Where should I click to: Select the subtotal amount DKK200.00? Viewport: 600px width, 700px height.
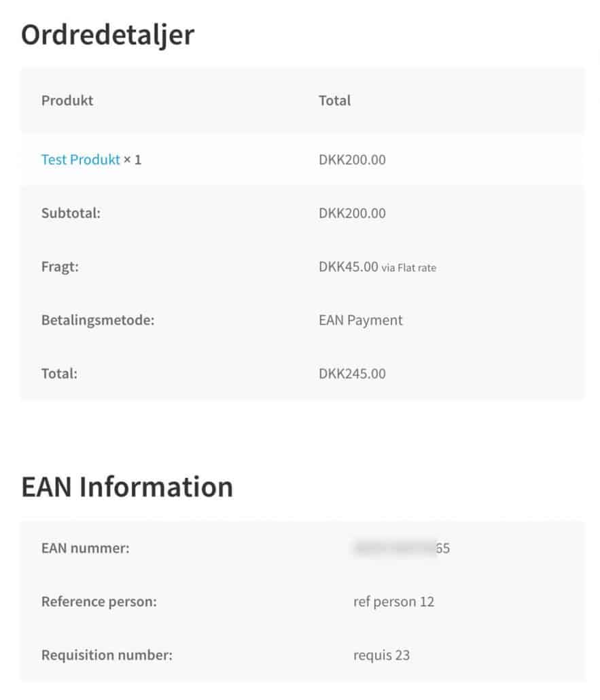coord(352,213)
